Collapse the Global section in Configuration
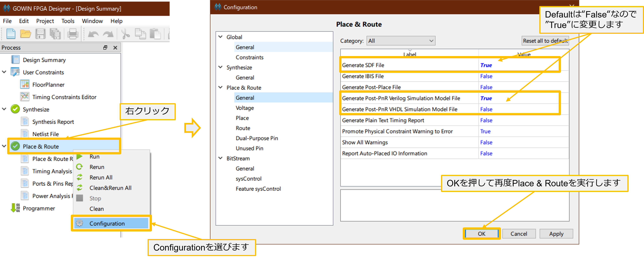 (221, 37)
